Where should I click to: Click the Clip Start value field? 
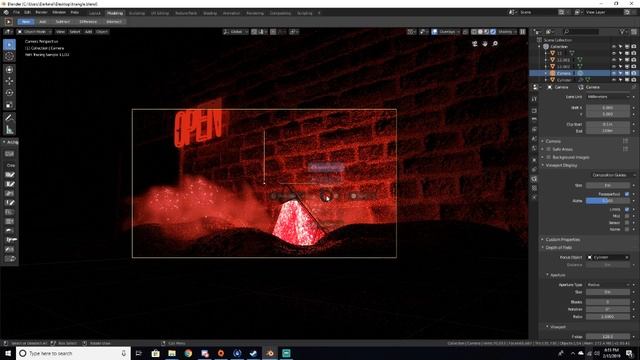(x=608, y=124)
